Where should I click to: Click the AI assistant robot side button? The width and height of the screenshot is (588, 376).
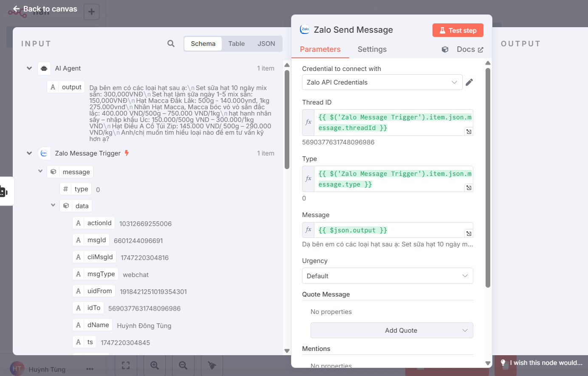3,192
